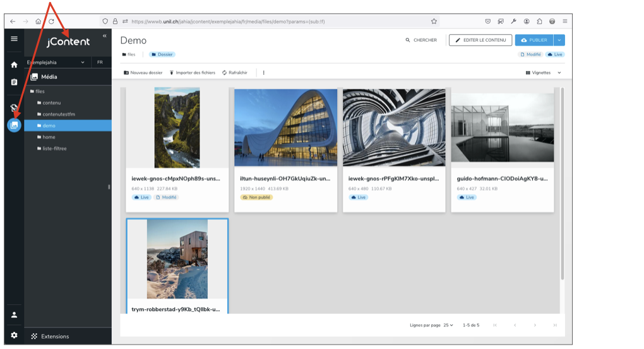644x349 pixels.
Task: Click the Nouveau dossier button
Action: [143, 73]
